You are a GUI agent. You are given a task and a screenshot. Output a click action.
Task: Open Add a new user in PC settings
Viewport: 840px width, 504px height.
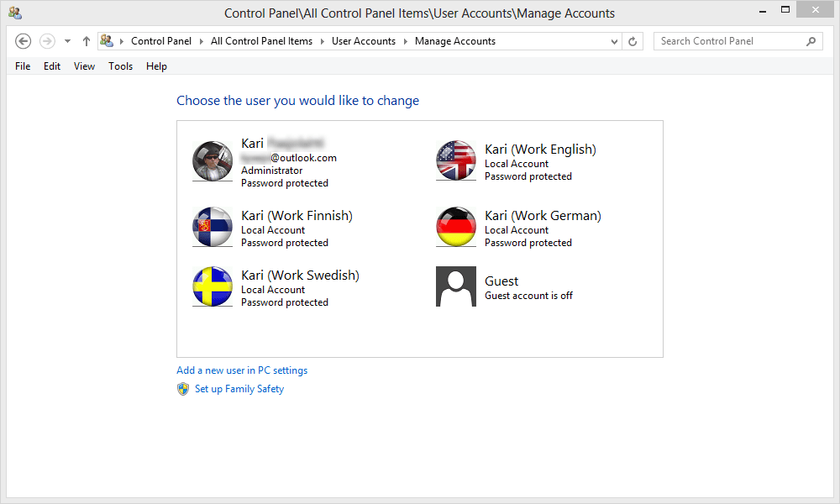click(242, 370)
